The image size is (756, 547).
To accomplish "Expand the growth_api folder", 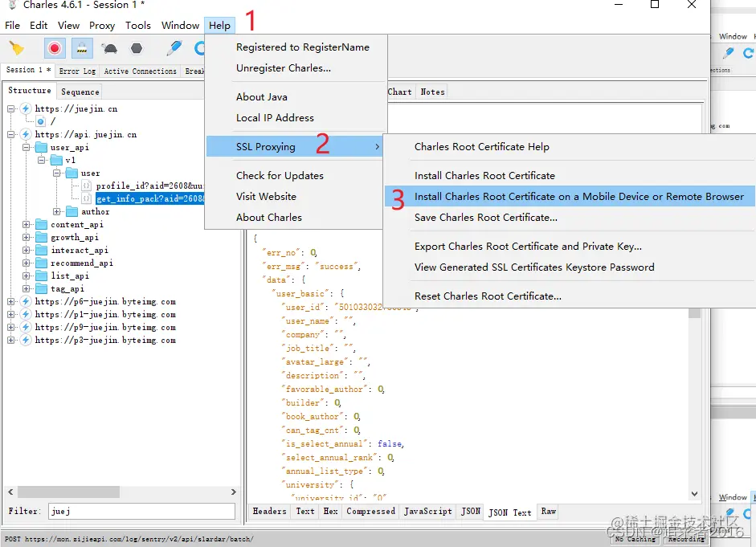I will (x=26, y=237).
